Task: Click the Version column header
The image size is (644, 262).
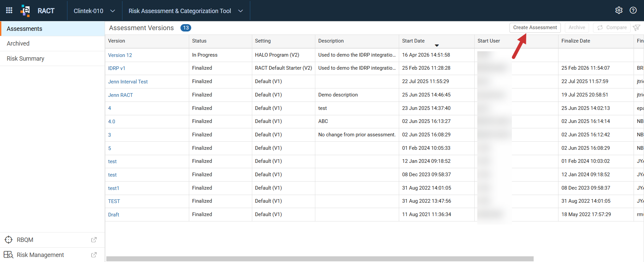Action: 147,41
